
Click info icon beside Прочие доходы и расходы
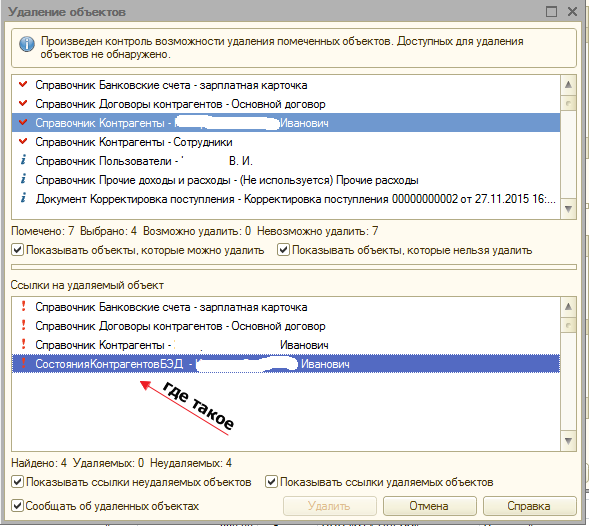tap(23, 179)
